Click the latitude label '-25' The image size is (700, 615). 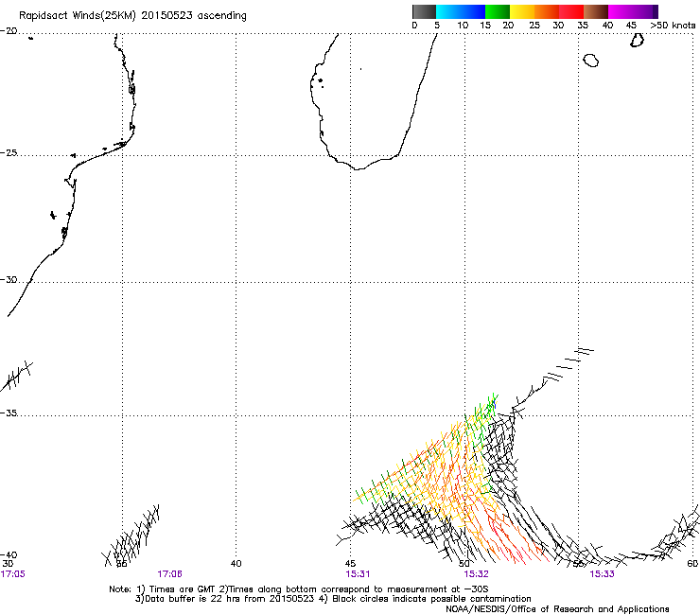[x=9, y=153]
